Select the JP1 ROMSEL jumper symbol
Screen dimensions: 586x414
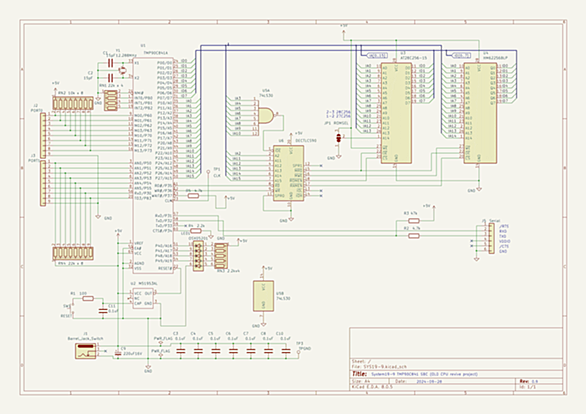point(339,138)
